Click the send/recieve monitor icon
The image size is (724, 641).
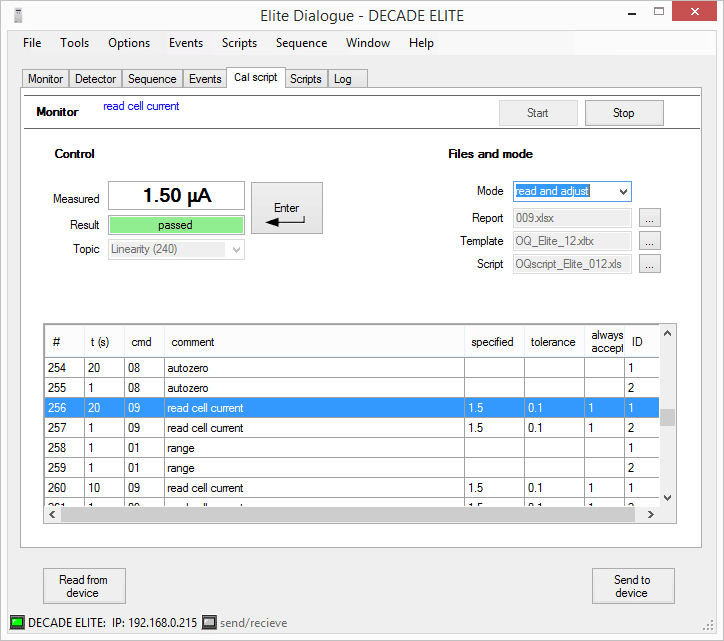tap(209, 622)
